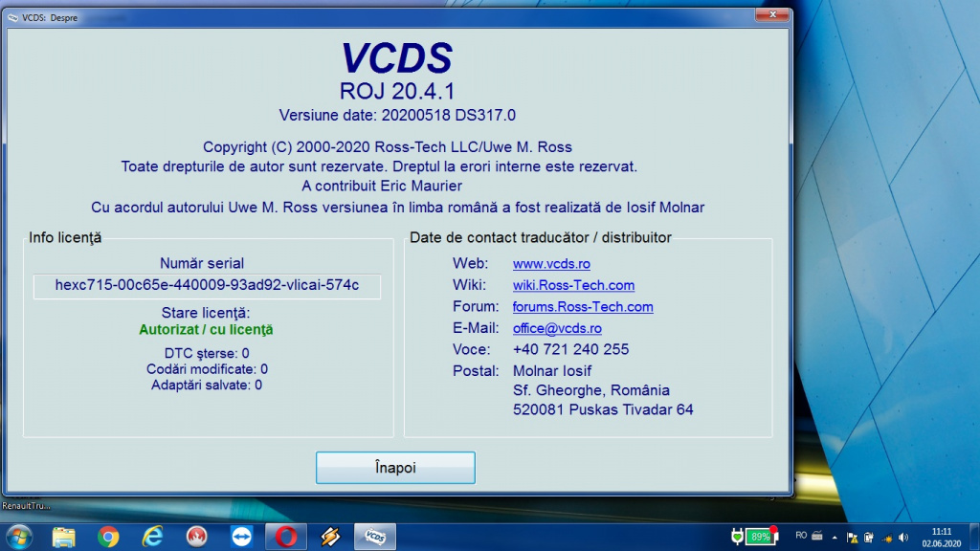Viewport: 980px width, 551px height.
Task: Launch Google Chrome from the taskbar
Action: [x=108, y=537]
